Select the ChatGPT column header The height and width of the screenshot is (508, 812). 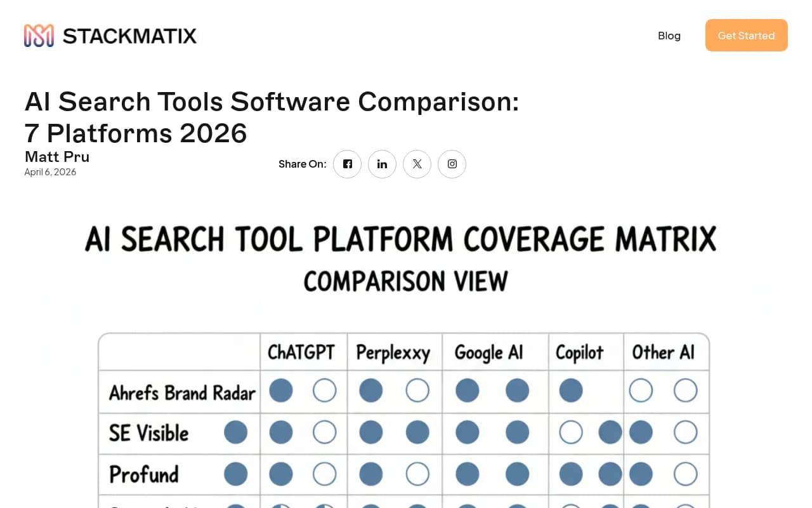pyautogui.click(x=303, y=352)
